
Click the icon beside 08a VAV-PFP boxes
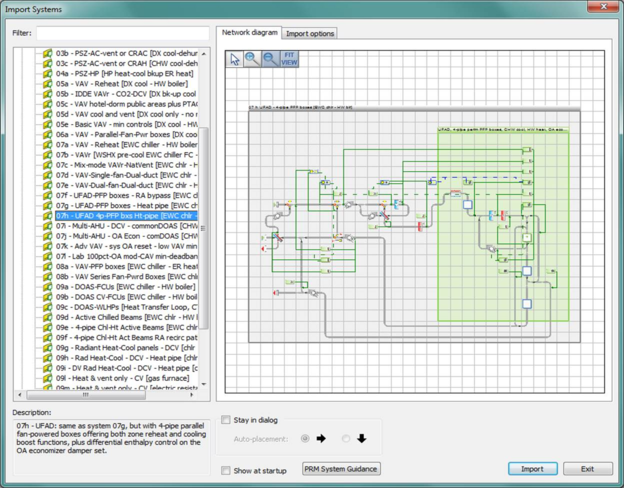[47, 266]
